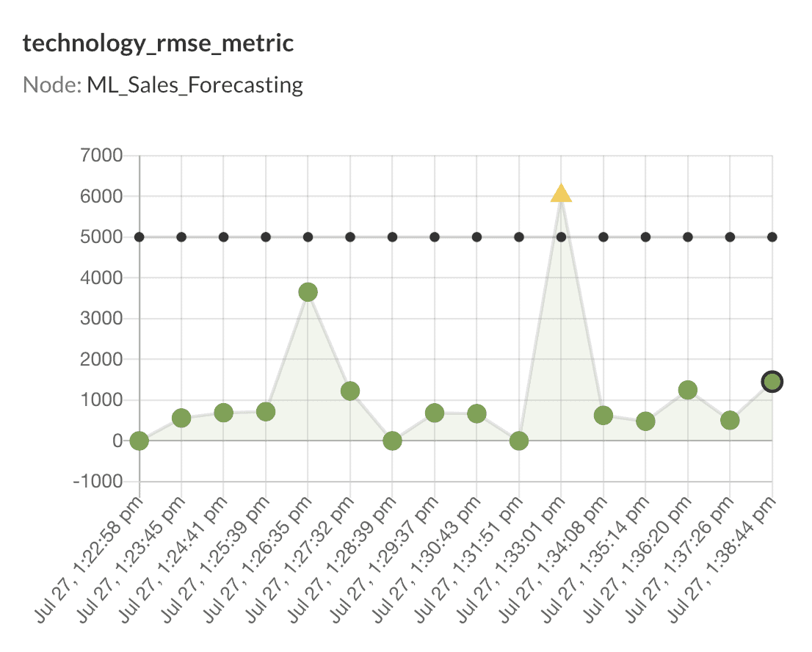Select the green data point at 1:34:08 pm
Screen dimensions: 812x652
(x=603, y=416)
